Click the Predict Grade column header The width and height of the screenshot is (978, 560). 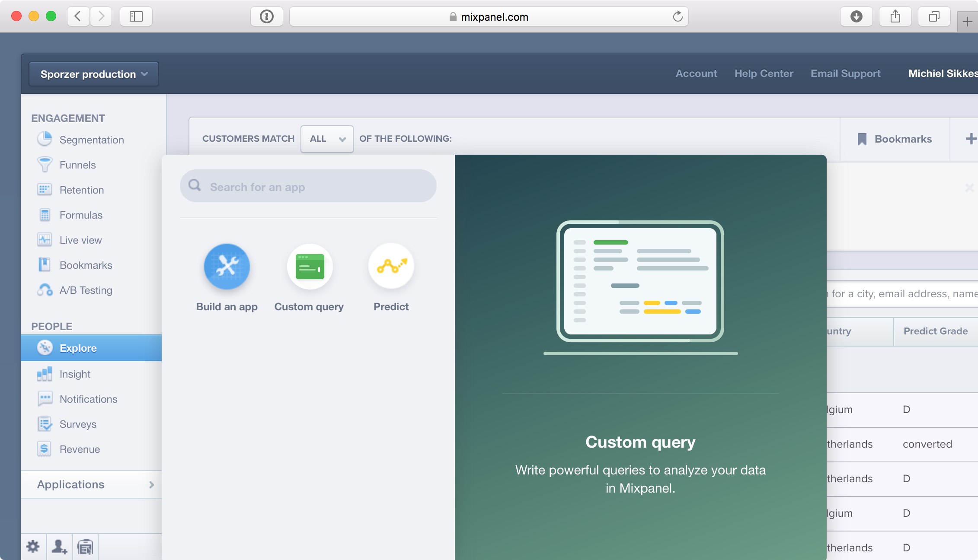pos(935,331)
